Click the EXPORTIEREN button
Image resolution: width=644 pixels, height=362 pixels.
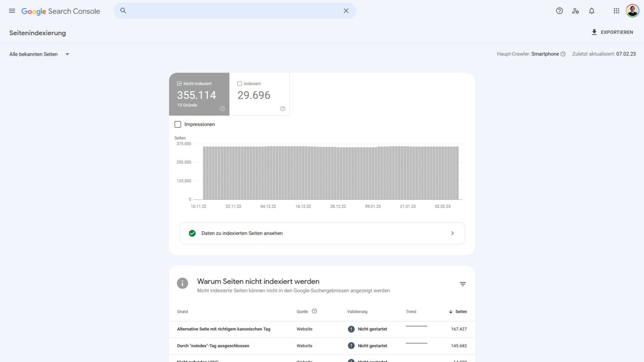(612, 32)
